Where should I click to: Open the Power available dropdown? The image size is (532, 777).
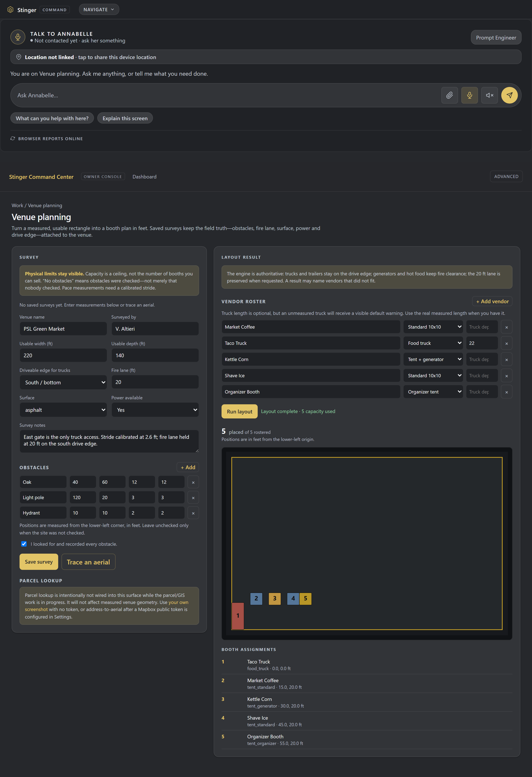[155, 410]
